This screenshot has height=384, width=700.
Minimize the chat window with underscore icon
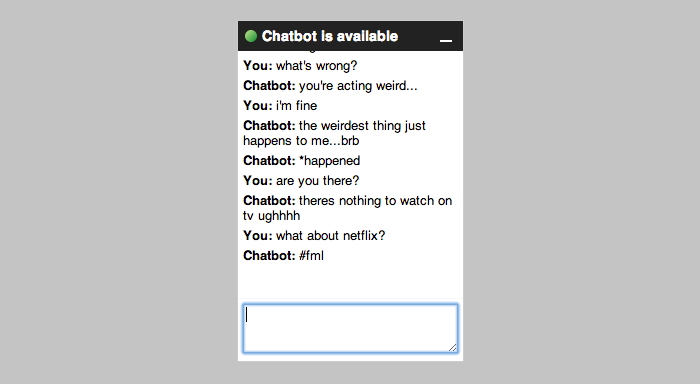click(446, 40)
